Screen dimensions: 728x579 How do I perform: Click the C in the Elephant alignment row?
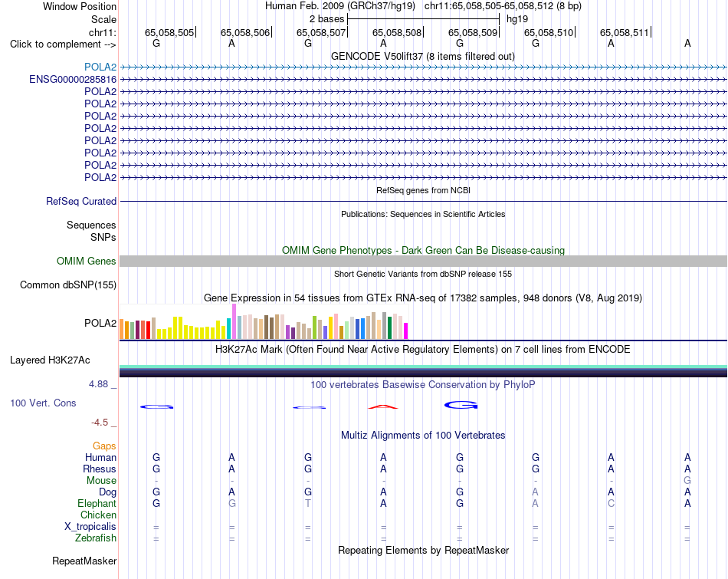(x=611, y=503)
